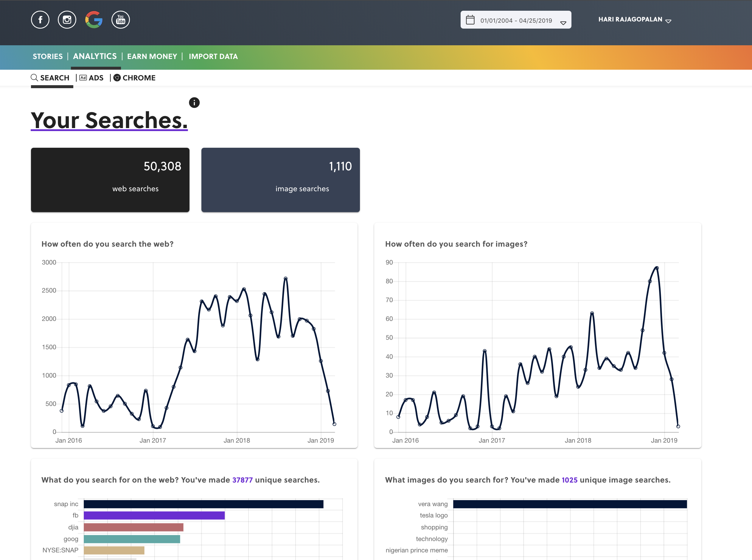The height and width of the screenshot is (560, 752).
Task: Click the Google logo icon
Action: tap(94, 20)
